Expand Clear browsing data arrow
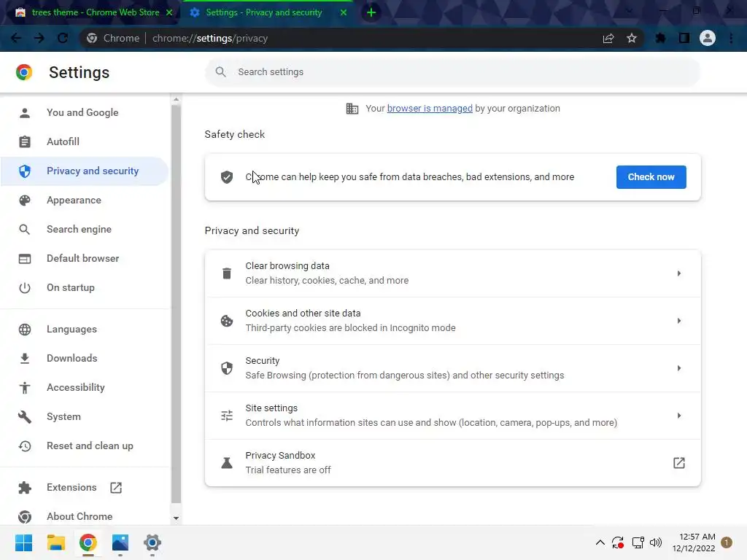The width and height of the screenshot is (747, 560). (679, 273)
